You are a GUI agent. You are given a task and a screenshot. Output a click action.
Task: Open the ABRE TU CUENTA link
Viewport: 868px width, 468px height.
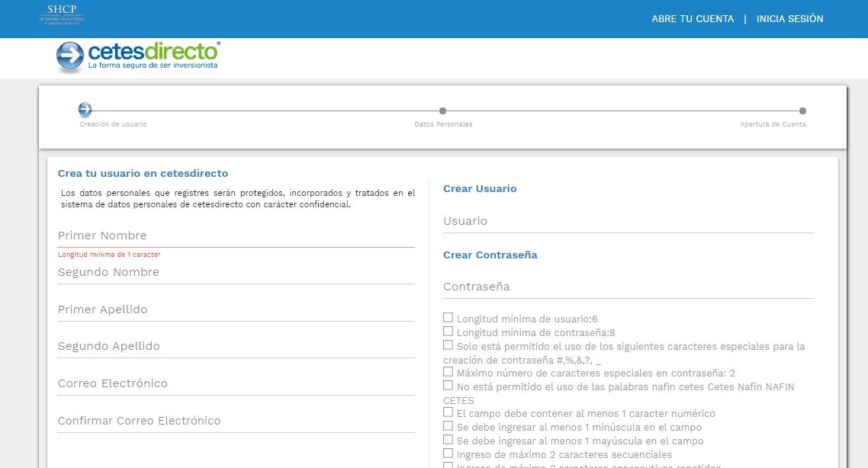692,18
